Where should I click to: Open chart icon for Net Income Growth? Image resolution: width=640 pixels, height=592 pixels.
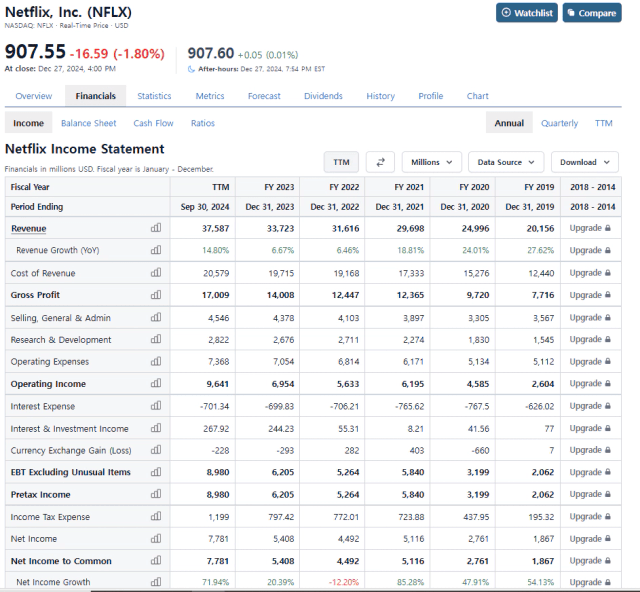(156, 582)
